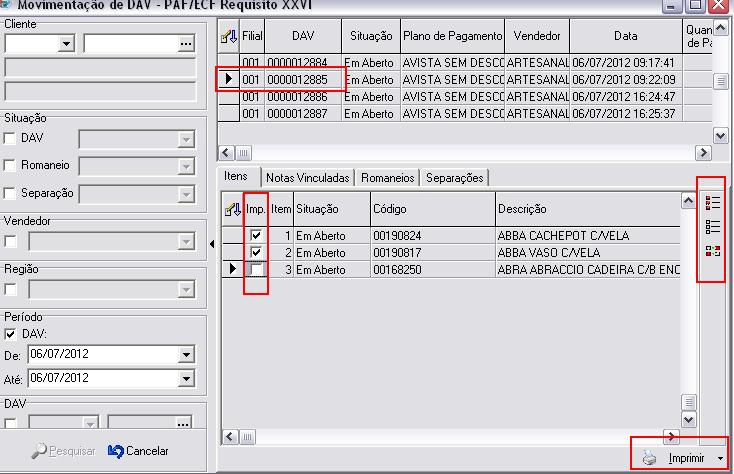Click the grid settings icon in Itens table
Image resolution: width=734 pixels, height=474 pixels.
click(229, 209)
